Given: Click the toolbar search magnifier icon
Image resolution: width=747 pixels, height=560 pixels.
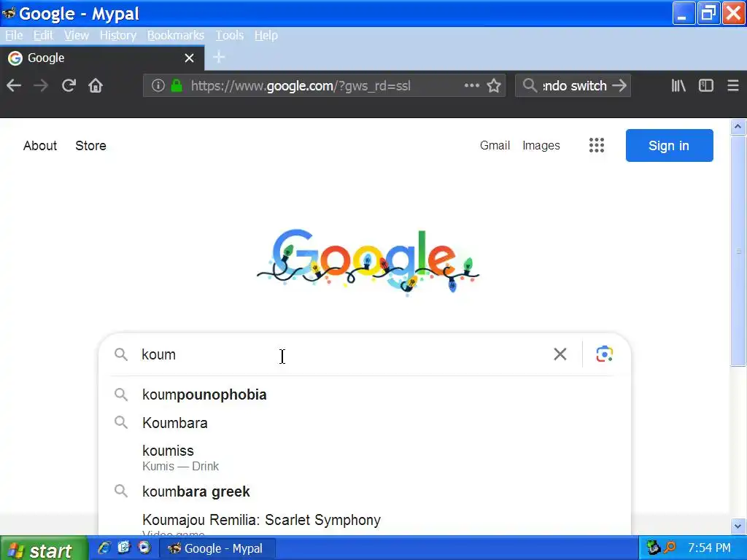Looking at the screenshot, I should pos(530,86).
